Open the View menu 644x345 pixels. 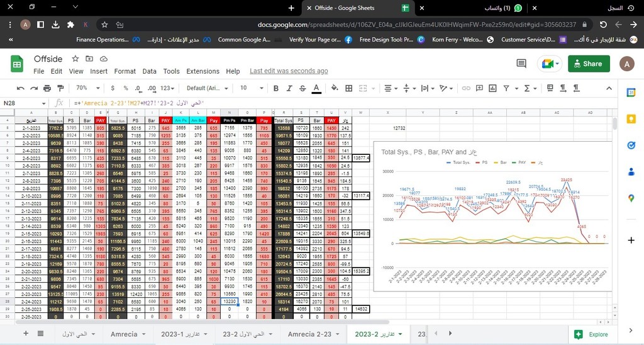click(x=76, y=71)
